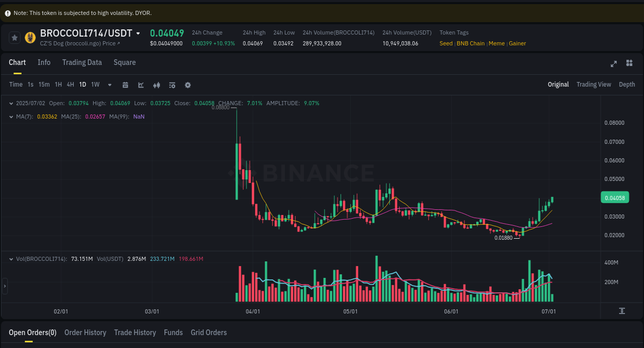
Task: Switch to the Trading Data tab
Action: 82,62
